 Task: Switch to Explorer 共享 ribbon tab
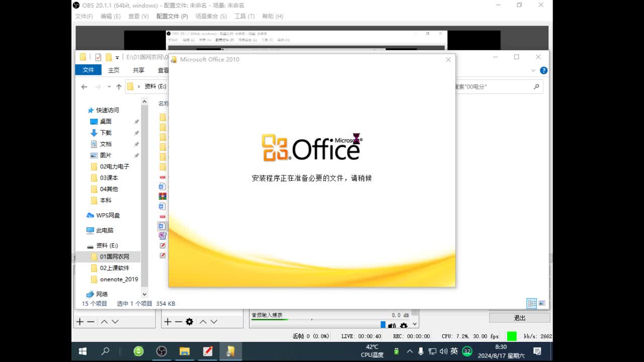[138, 70]
